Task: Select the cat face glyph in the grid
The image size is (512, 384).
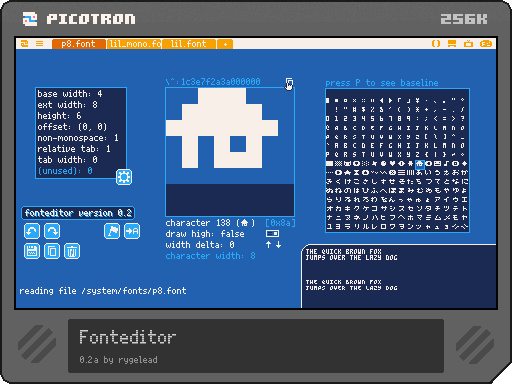Action: tap(348, 164)
